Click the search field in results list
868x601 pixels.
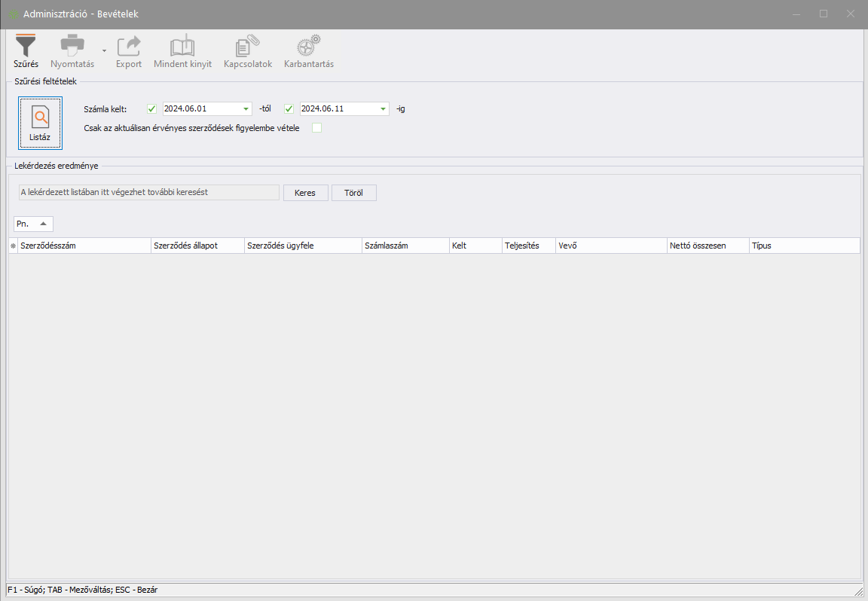point(148,193)
